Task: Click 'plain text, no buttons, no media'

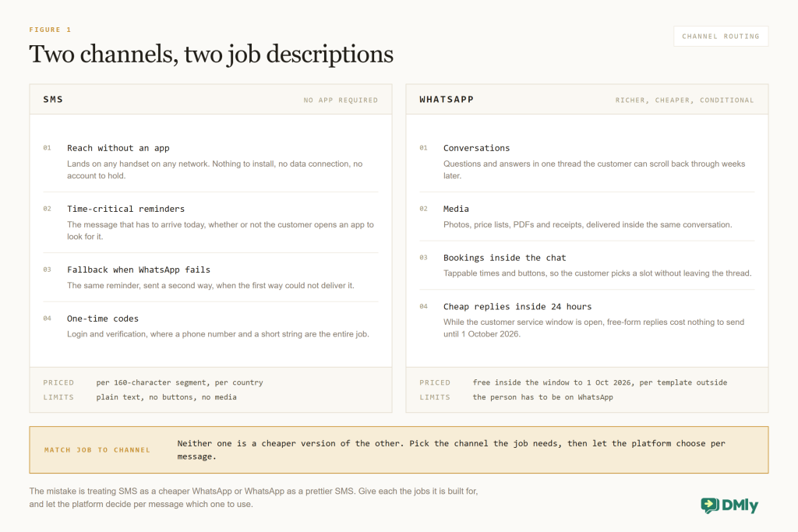Action: [x=167, y=397]
